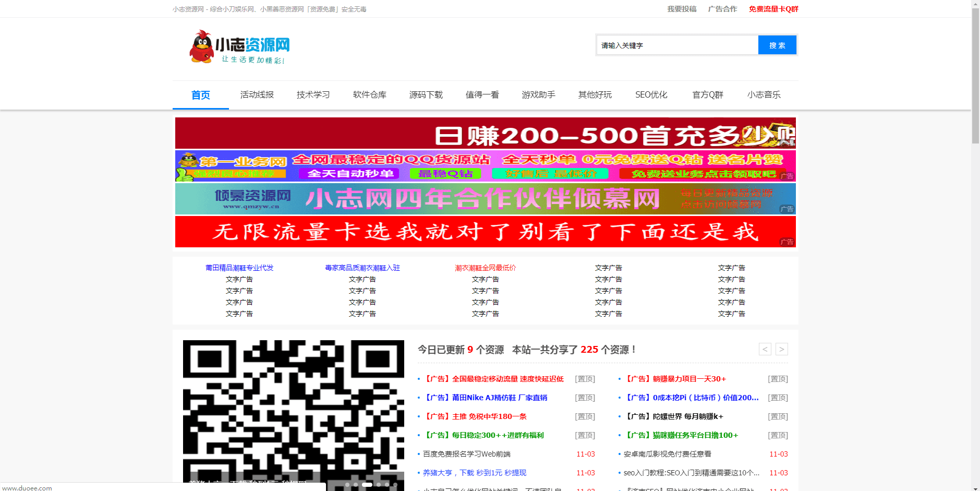980x491 pixels.
Task: Open the 广告合作 link
Action: [722, 9]
